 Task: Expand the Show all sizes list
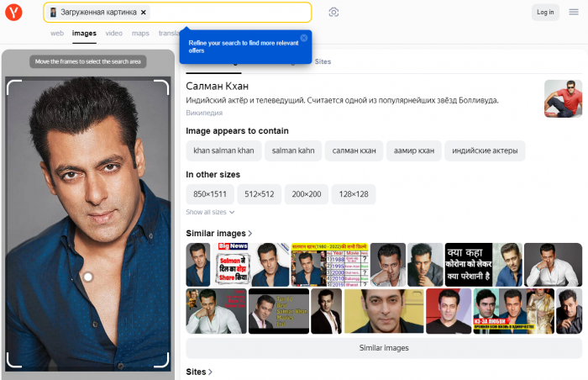(210, 213)
